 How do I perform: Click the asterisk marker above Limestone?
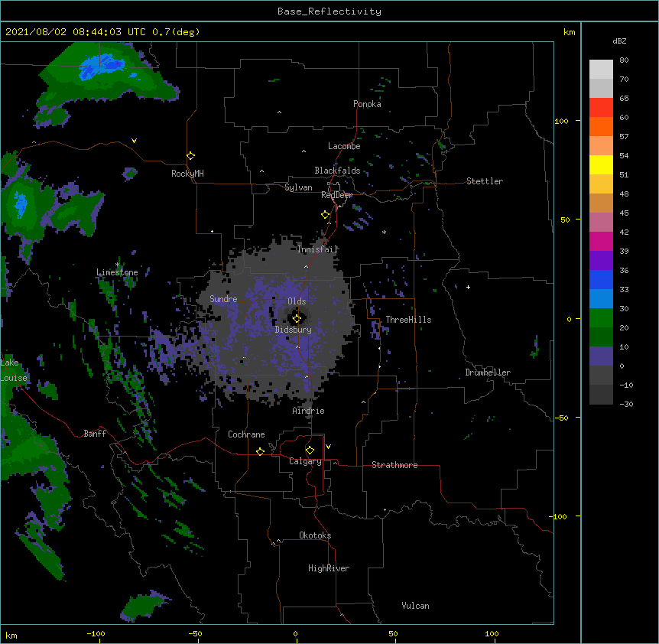click(118, 265)
